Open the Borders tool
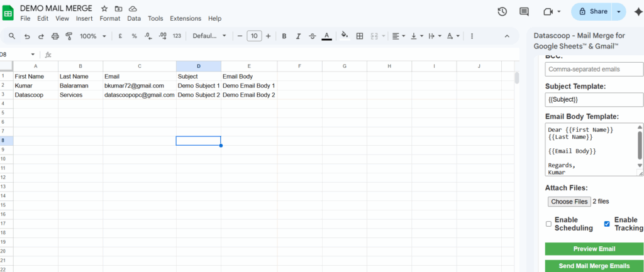 (360, 36)
